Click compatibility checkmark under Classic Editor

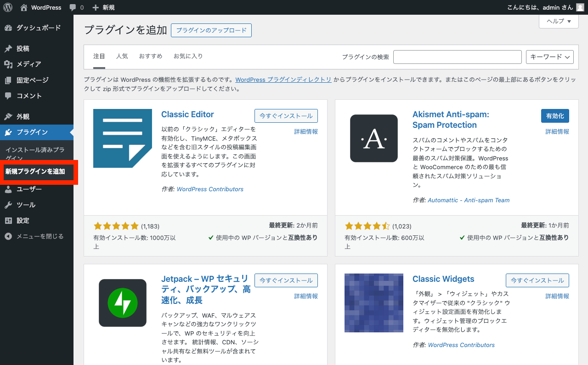click(x=211, y=238)
